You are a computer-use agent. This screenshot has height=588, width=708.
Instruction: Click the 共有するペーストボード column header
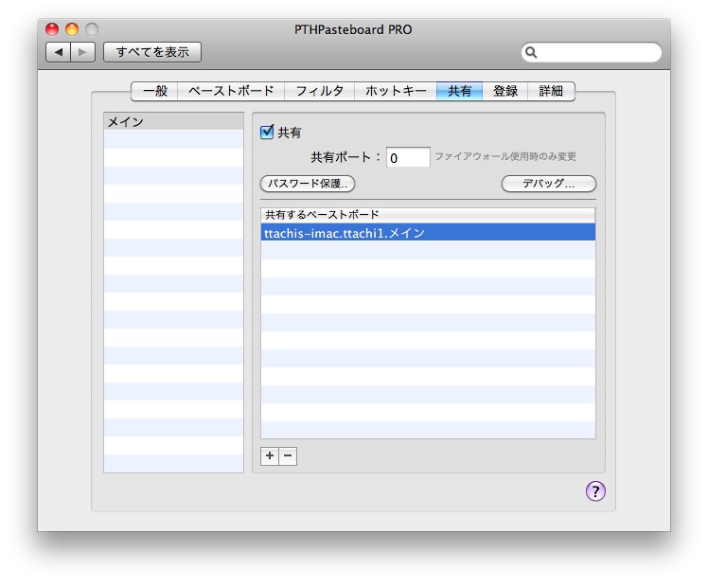coord(428,215)
